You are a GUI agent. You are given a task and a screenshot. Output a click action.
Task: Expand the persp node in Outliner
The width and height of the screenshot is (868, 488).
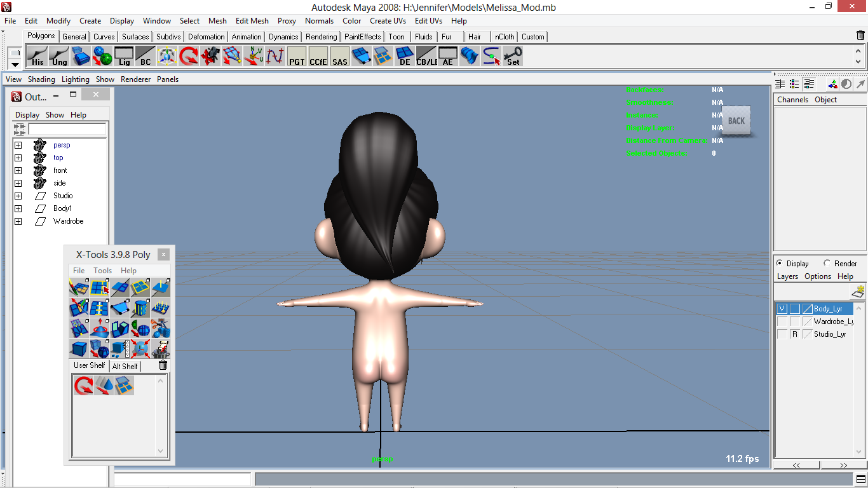click(x=18, y=145)
